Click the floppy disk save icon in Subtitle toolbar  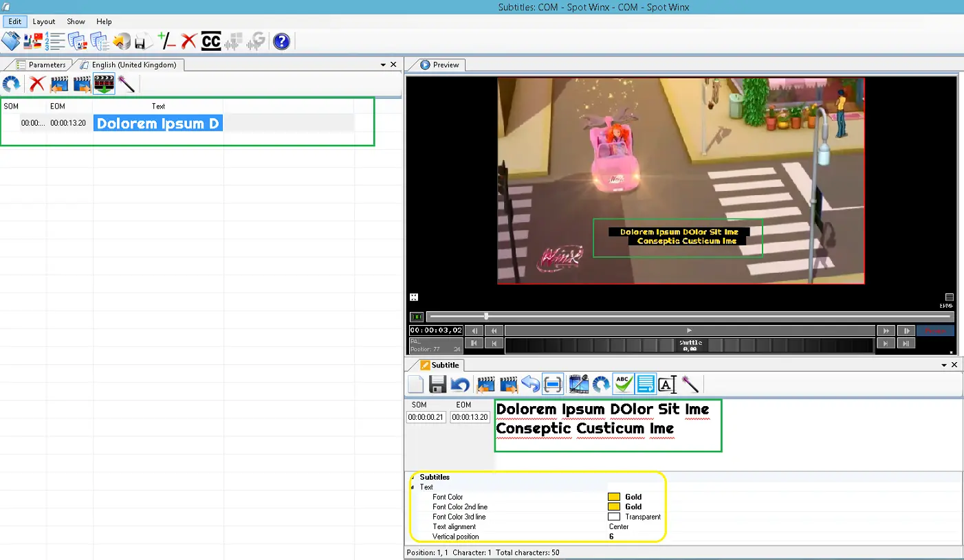tap(438, 384)
